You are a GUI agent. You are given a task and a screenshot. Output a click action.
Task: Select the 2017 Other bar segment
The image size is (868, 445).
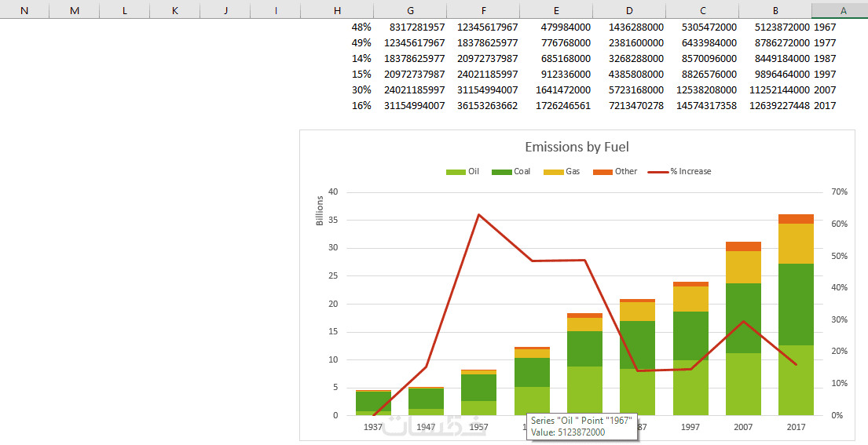point(796,219)
